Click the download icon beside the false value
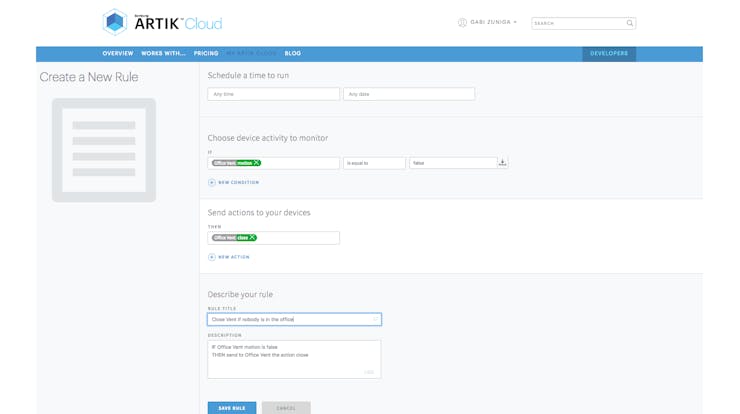Image resolution: width=740 pixels, height=414 pixels. click(502, 162)
